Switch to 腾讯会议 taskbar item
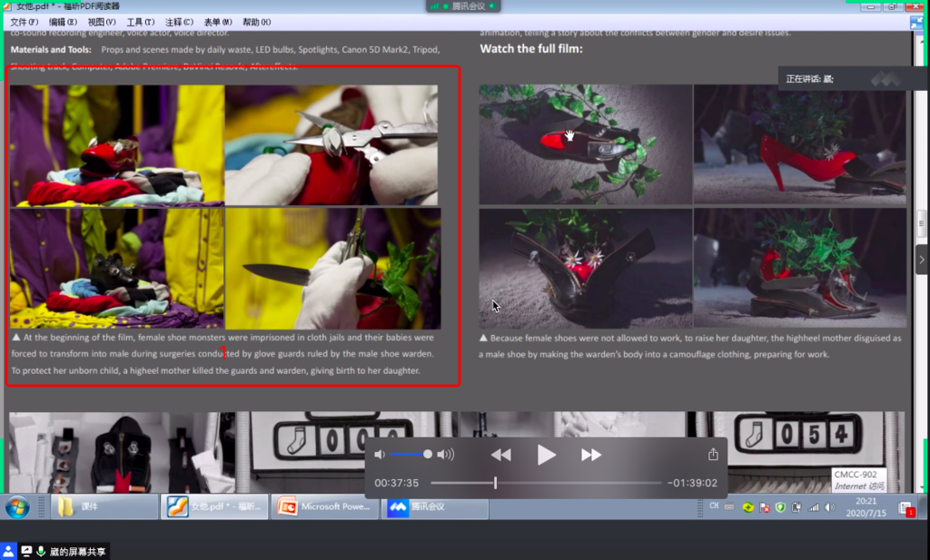 (x=435, y=506)
